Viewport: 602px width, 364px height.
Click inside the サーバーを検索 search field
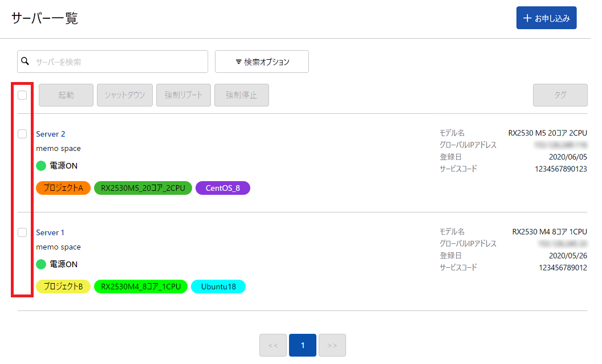coord(114,61)
